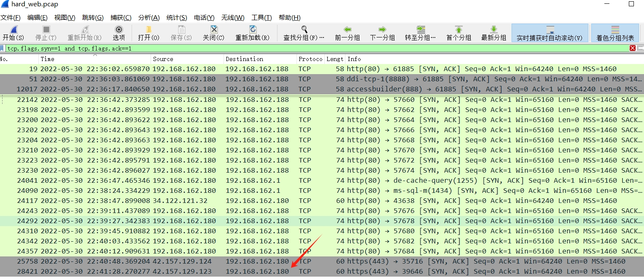Sort by the Length column header
The width and height of the screenshot is (644, 280).
[335, 59]
